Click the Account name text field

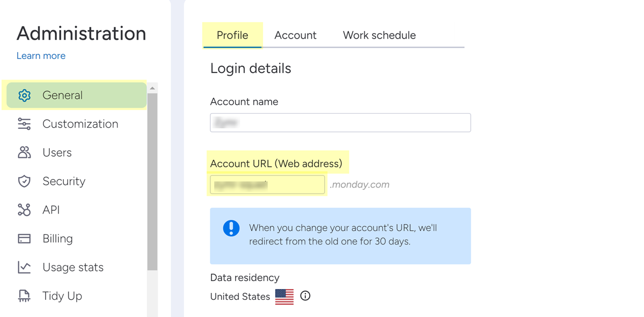(x=340, y=123)
